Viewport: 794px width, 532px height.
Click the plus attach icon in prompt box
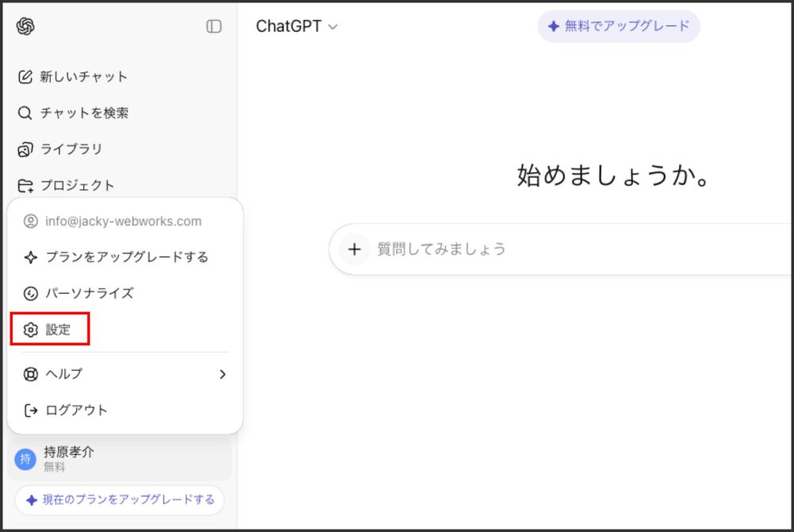point(354,249)
